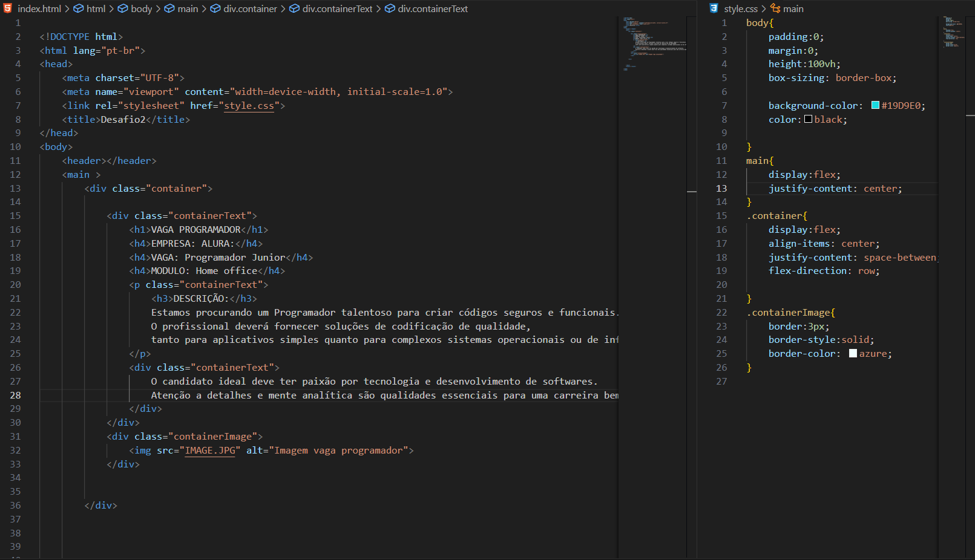975x560 pixels.
Task: Click 'align-items' property in style.css
Action: point(799,244)
